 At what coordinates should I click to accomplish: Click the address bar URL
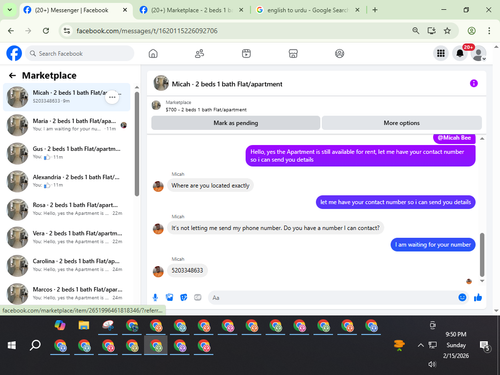tap(147, 31)
